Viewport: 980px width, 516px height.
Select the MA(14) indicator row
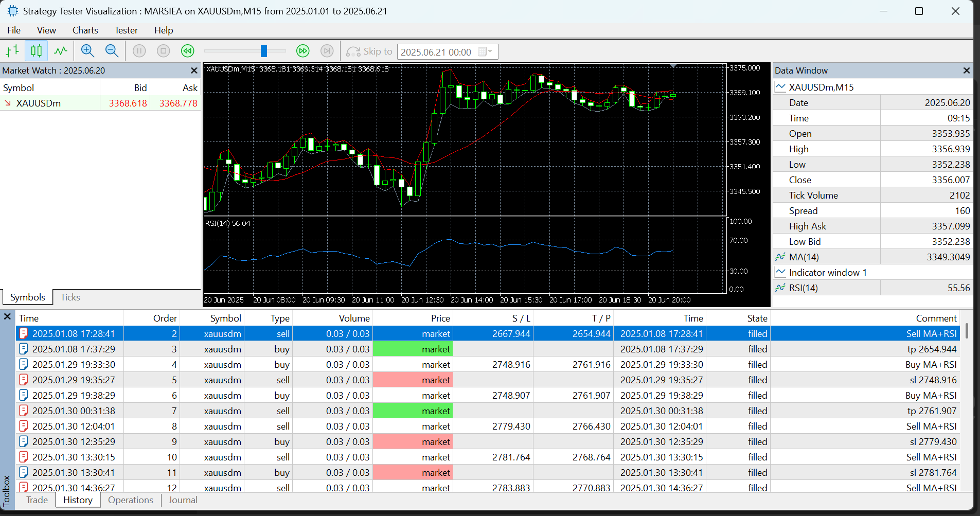click(805, 257)
